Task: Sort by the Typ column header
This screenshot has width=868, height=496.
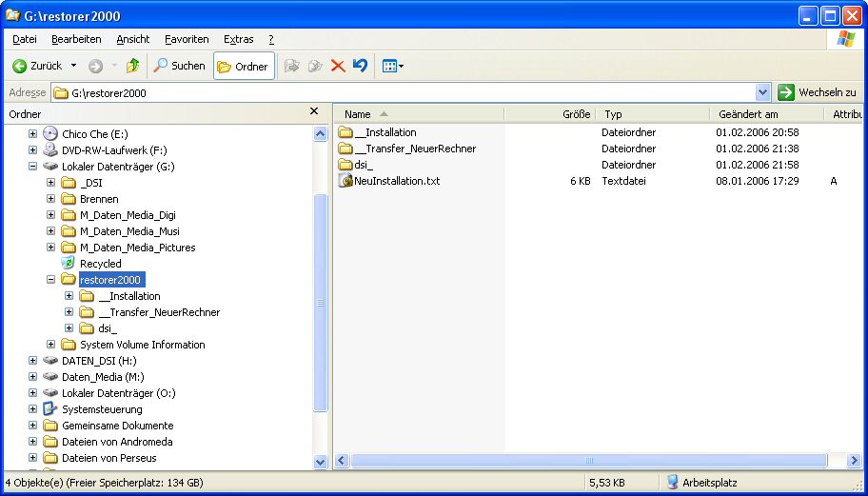Action: click(x=653, y=114)
